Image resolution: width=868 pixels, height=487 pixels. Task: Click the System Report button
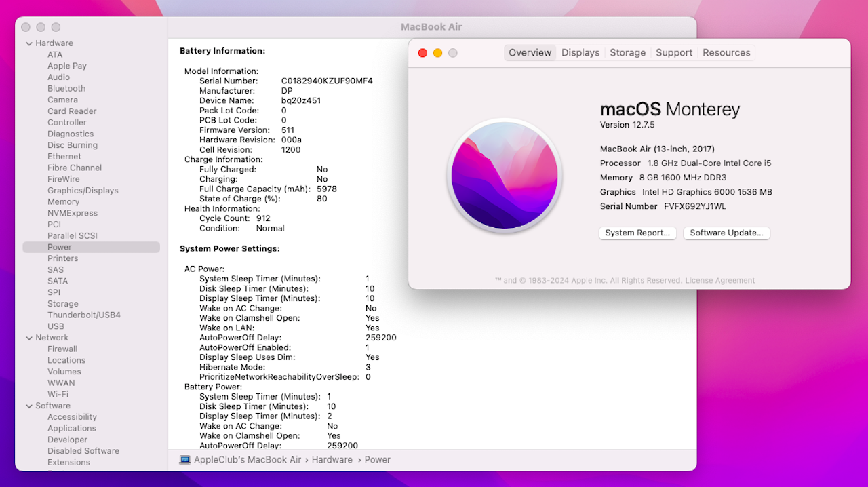coord(637,233)
